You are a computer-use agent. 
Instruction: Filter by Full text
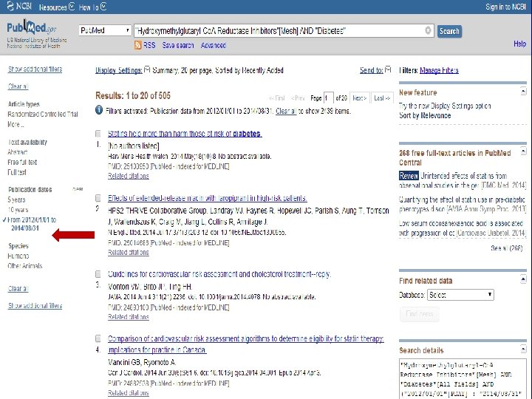(x=17, y=172)
